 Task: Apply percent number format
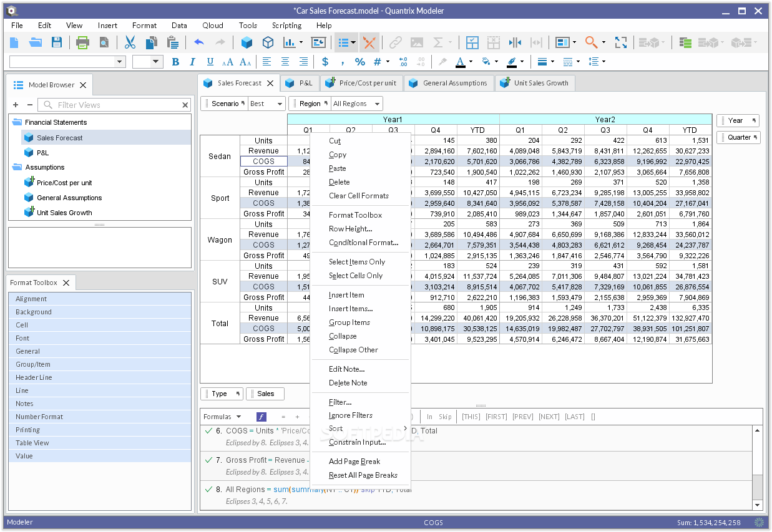tap(360, 62)
